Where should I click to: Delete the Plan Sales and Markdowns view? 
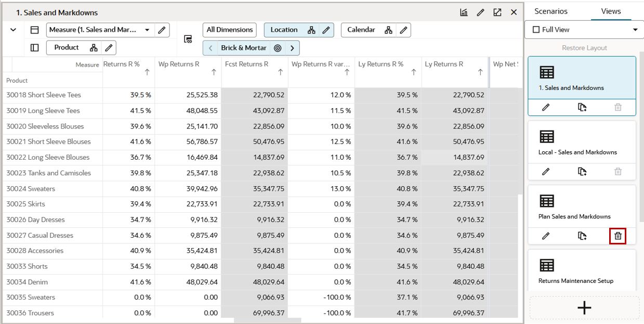click(x=618, y=236)
